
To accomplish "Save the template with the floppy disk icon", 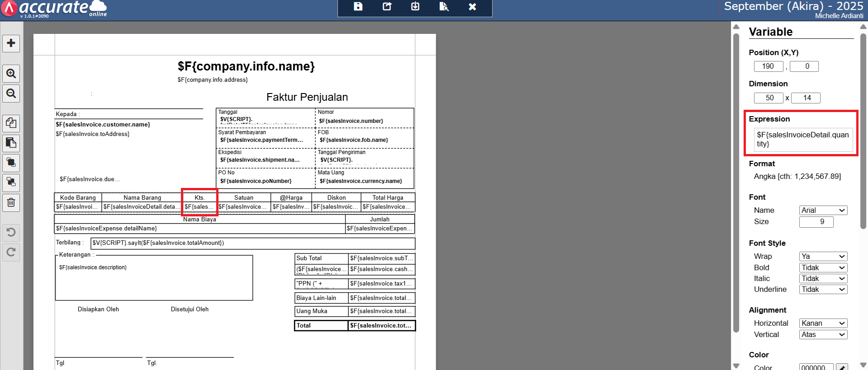I will click(x=358, y=7).
